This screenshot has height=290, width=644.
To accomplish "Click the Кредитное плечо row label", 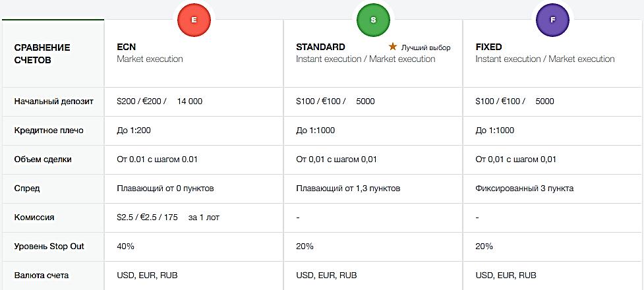I will (x=49, y=130).
